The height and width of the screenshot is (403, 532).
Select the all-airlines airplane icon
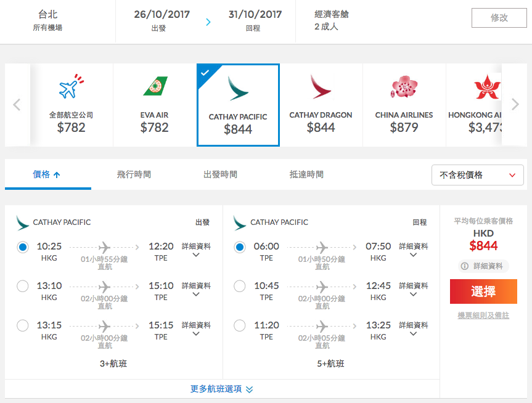[x=72, y=86]
